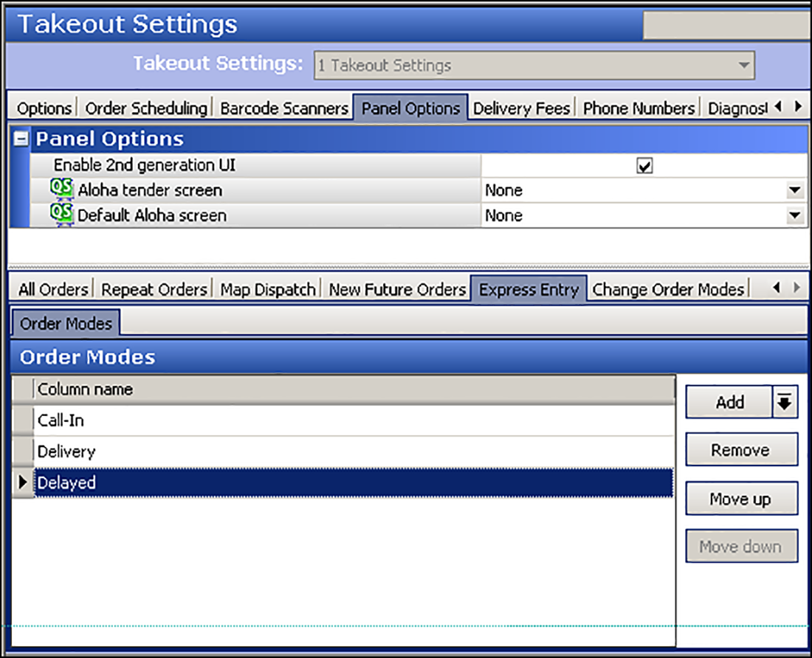Open the Aloha tender screen dropdown
Screen dimensions: 812x658
pos(795,190)
